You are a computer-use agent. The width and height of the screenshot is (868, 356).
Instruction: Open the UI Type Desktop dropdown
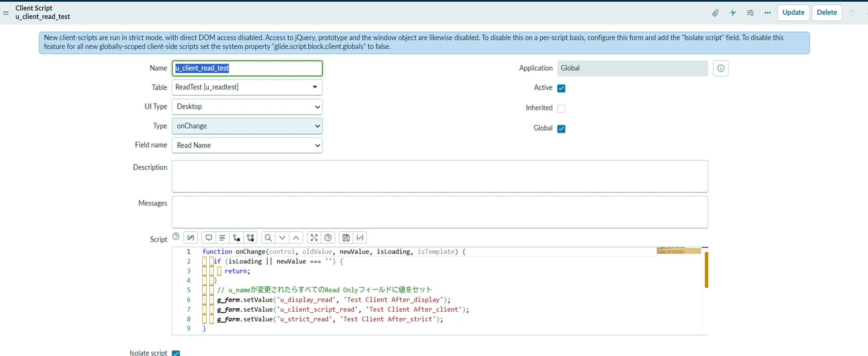pyautogui.click(x=247, y=107)
